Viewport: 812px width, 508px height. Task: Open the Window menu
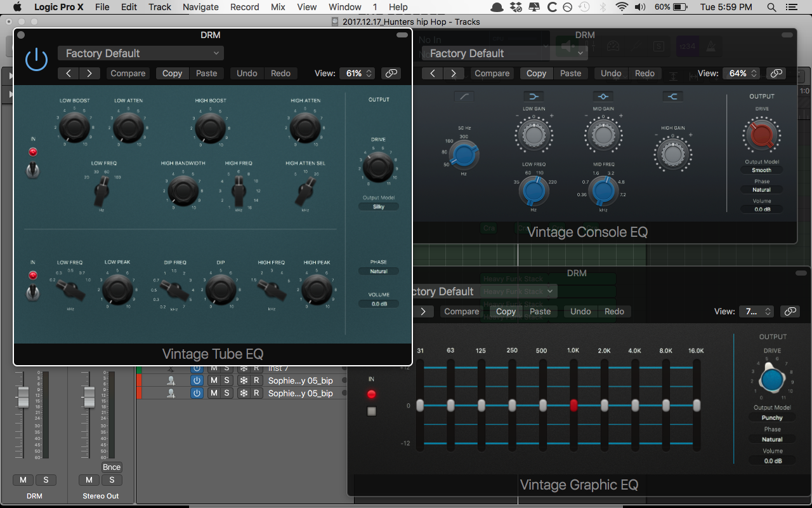[x=345, y=7]
